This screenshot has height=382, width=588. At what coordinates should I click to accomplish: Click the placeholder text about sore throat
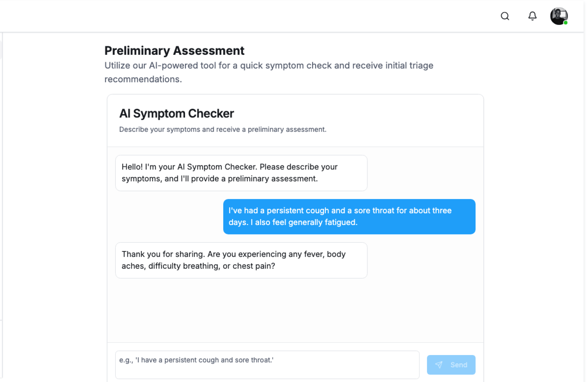coord(196,360)
